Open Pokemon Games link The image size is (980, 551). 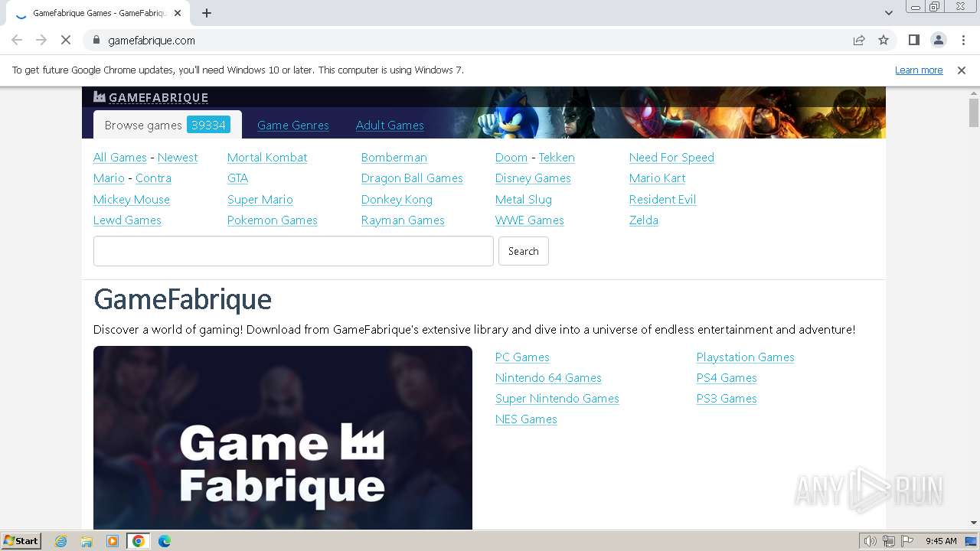pyautogui.click(x=273, y=220)
